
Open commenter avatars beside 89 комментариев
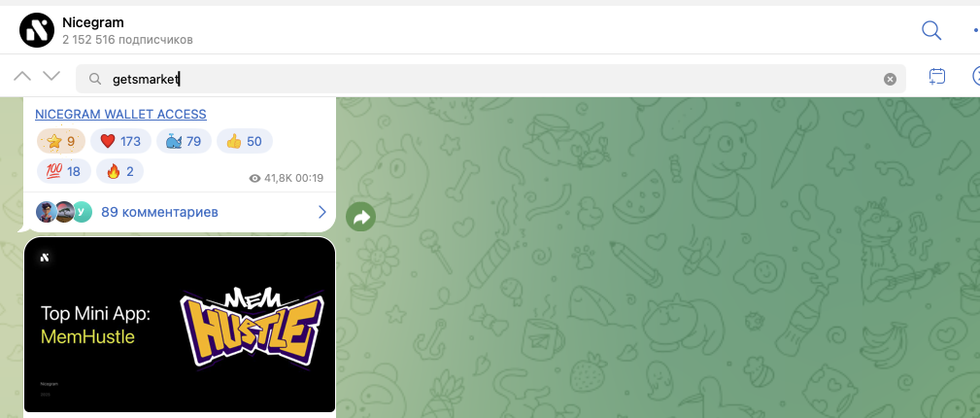coord(64,212)
